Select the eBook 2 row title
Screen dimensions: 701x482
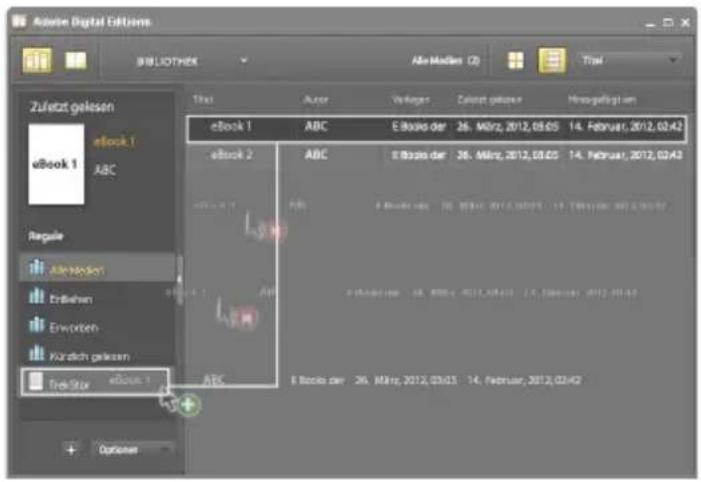point(232,155)
